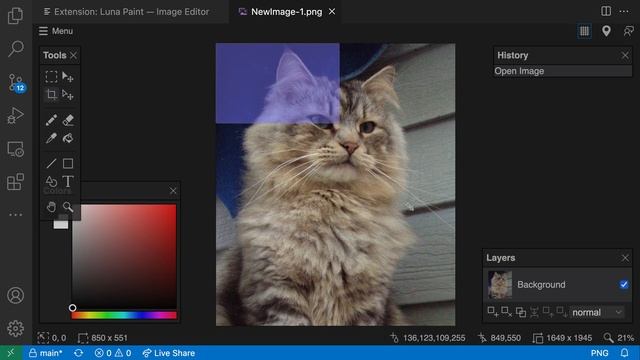
Task: Click the split editor icon
Action: pos(606,11)
